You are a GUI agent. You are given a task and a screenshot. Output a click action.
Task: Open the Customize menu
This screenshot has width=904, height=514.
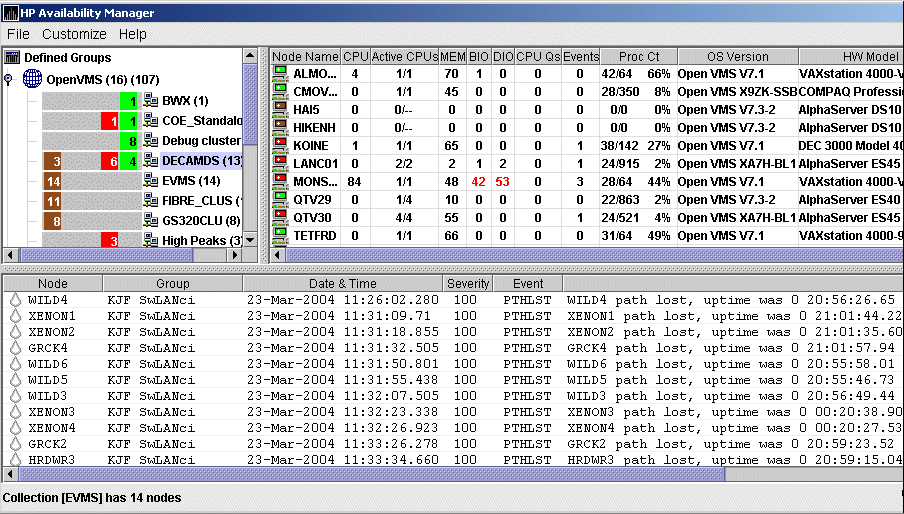(x=74, y=34)
